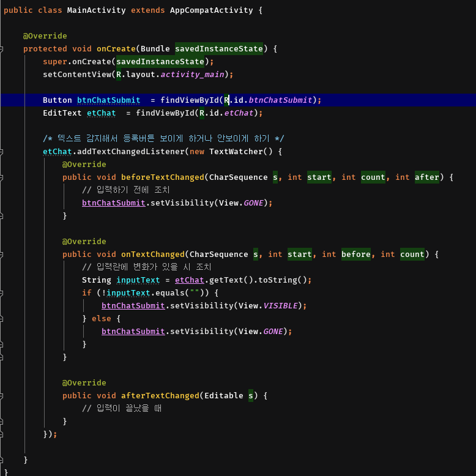Click the italic VISIBLE constant
Image resolution: width=476 pixels, height=476 pixels.
280,306
